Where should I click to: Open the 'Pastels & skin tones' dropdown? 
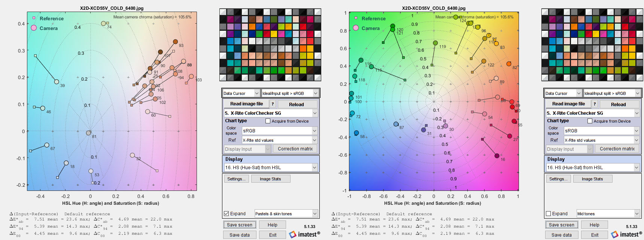tap(286, 213)
